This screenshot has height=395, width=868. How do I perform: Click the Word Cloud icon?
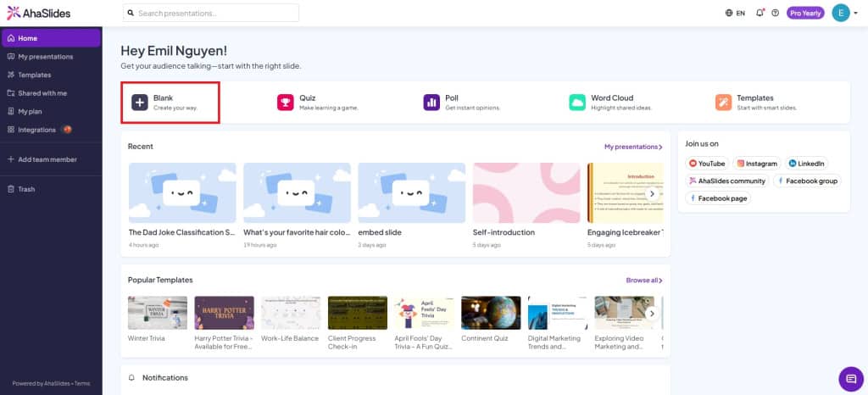pyautogui.click(x=576, y=103)
